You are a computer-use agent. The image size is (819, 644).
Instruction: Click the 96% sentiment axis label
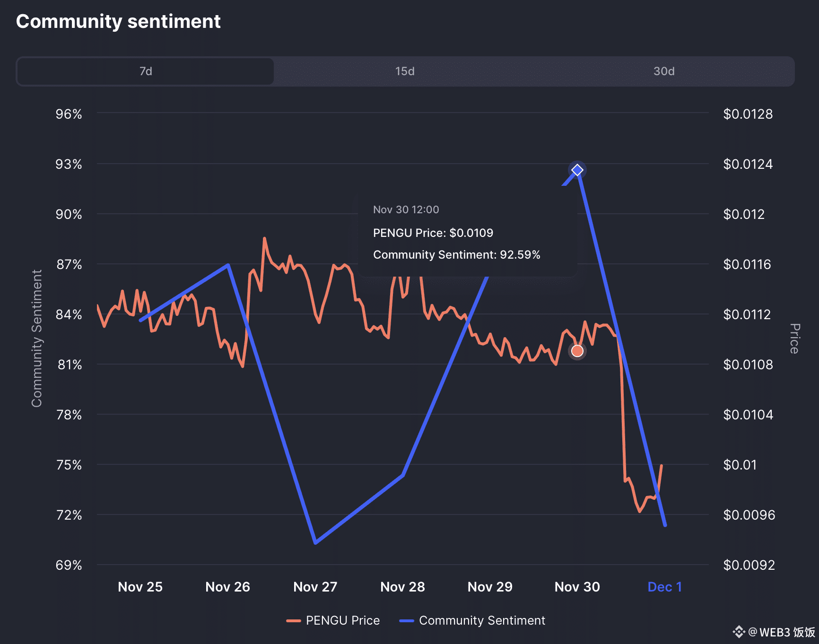(x=69, y=114)
